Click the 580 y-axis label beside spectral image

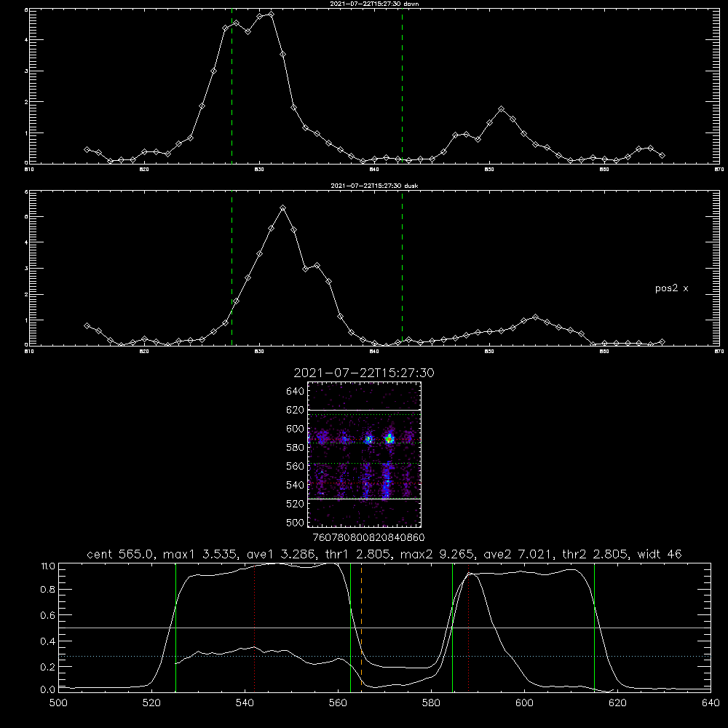tap(295, 448)
